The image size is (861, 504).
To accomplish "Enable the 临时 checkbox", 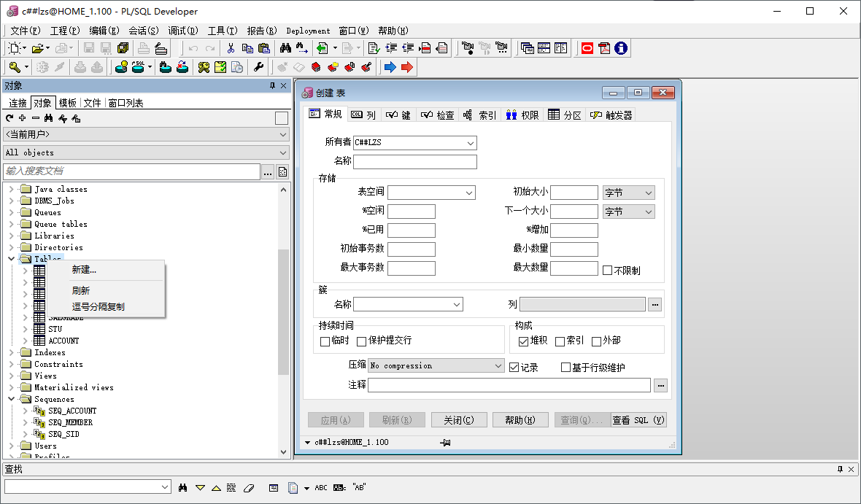I will tap(325, 341).
